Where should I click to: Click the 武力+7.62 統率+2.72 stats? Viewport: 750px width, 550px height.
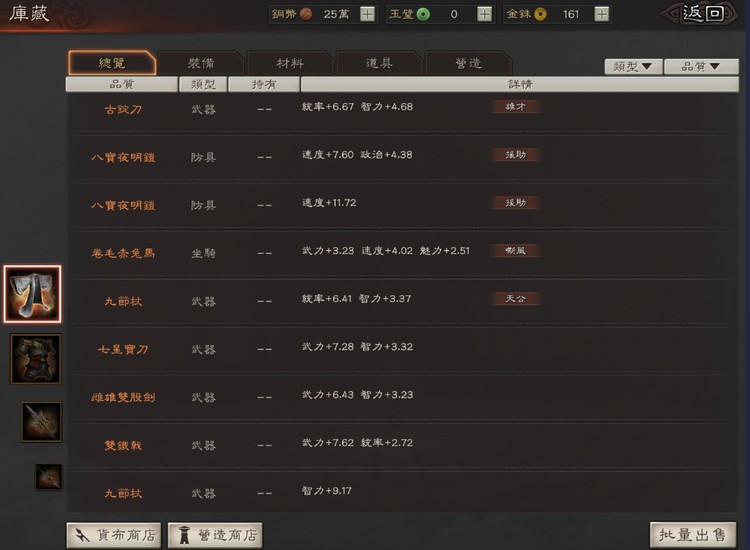(x=357, y=443)
